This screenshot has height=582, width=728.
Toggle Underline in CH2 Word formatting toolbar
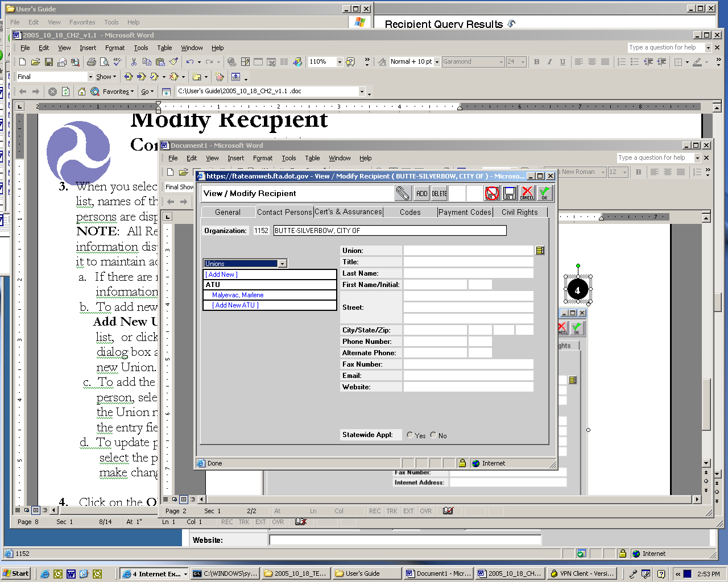(x=562, y=61)
